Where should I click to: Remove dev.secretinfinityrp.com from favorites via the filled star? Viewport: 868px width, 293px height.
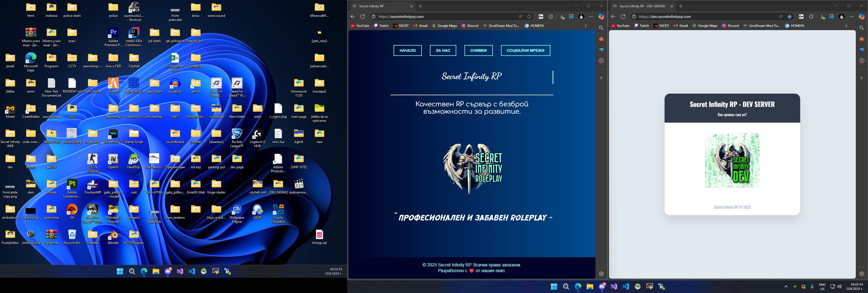(790, 17)
